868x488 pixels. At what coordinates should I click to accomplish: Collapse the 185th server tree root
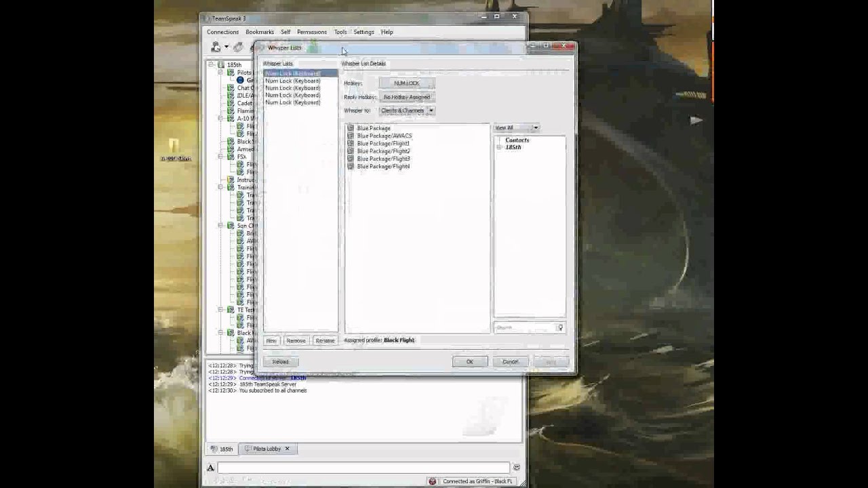[x=211, y=64]
